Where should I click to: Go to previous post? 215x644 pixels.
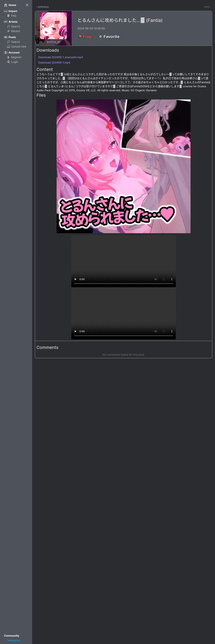pyautogui.click(x=43, y=7)
